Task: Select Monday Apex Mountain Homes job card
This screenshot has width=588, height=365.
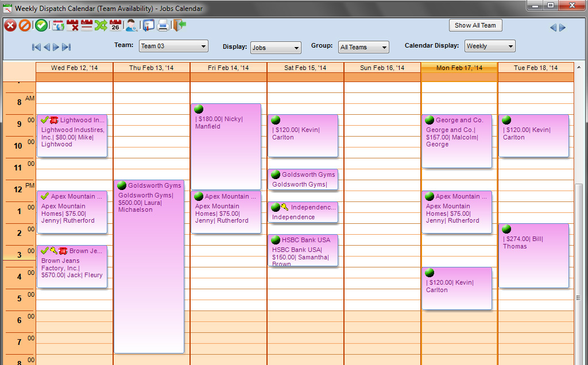Action: (x=457, y=212)
